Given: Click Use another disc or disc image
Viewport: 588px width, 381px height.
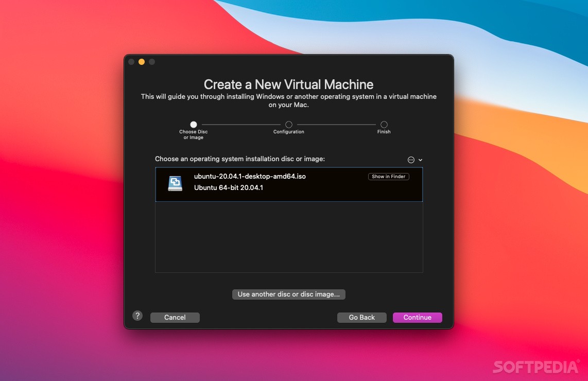Looking at the screenshot, I should [x=288, y=295].
